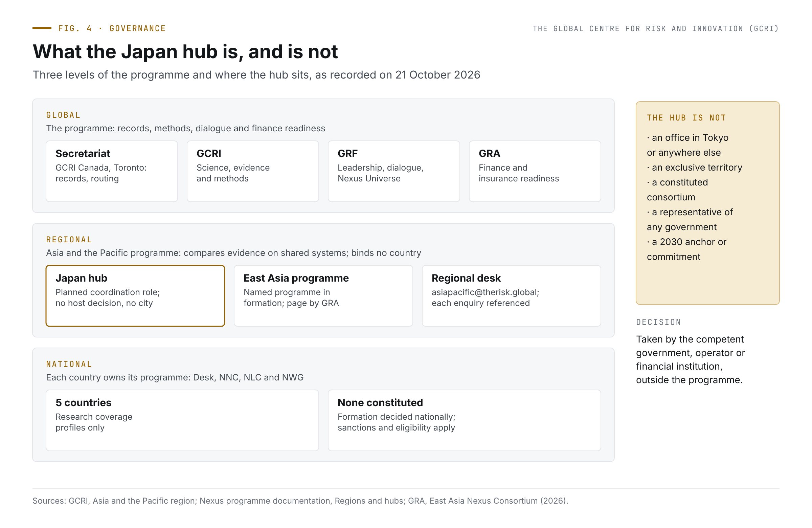812x528 pixels.
Task: Click the 'GLOBAL' section label
Action: pyautogui.click(x=63, y=115)
